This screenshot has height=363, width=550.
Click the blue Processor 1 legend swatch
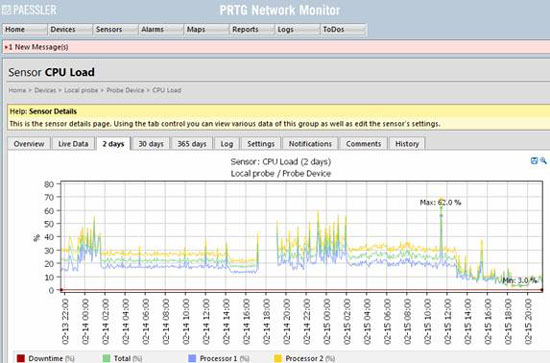click(192, 358)
